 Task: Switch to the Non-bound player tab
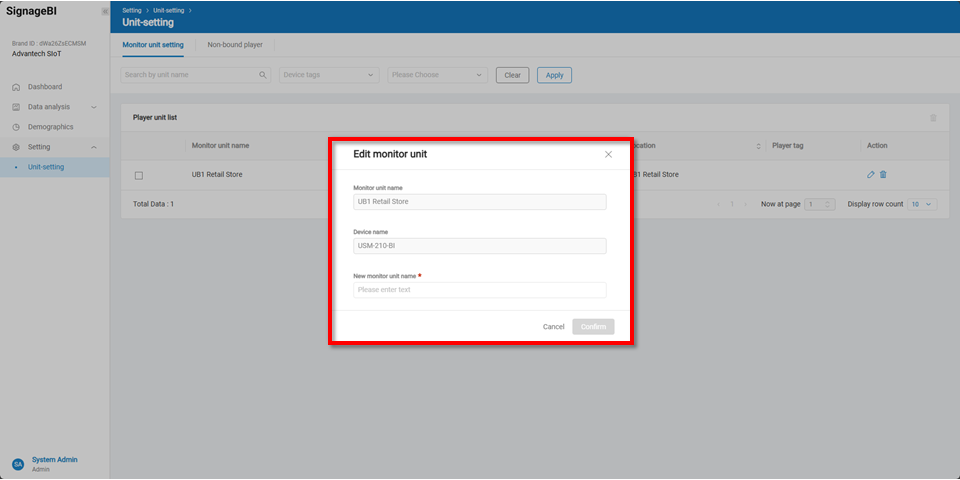point(235,45)
